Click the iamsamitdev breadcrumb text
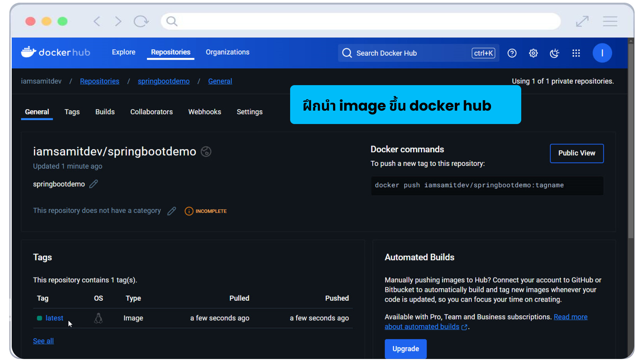This screenshot has width=644, height=362. (41, 81)
